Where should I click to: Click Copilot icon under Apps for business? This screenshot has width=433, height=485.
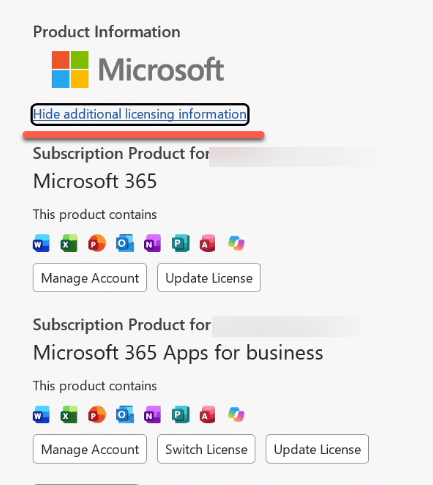(236, 414)
